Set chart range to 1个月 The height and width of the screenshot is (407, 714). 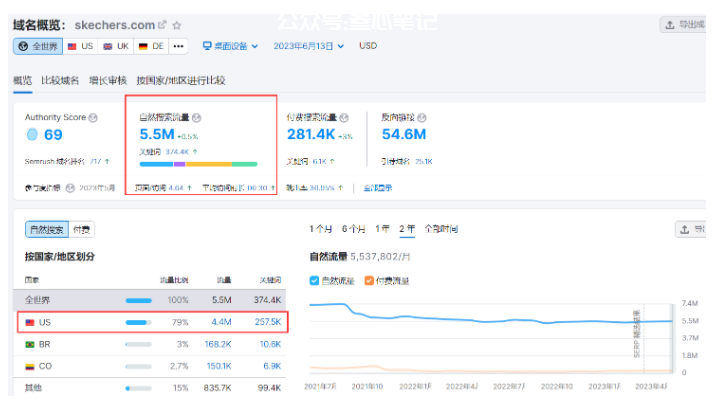[321, 229]
